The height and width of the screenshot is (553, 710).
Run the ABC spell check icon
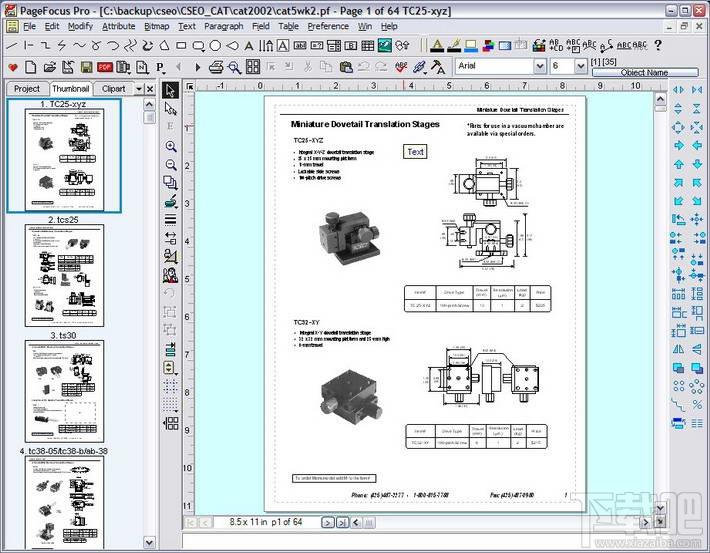pyautogui.click(x=401, y=67)
